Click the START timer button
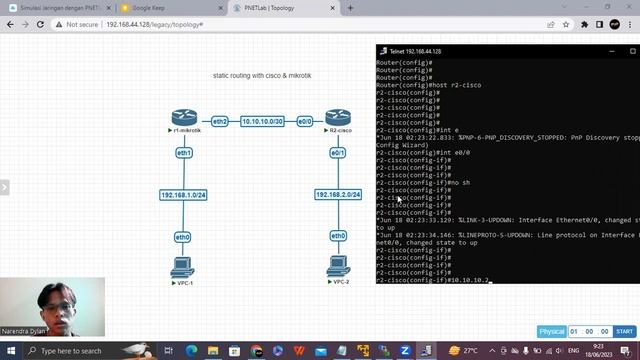This screenshot has width=640, height=360. [624, 331]
